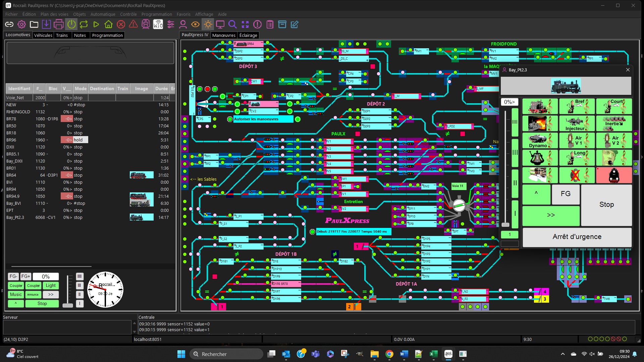Click the red warning triangle emergency icon
The height and width of the screenshot is (362, 644).
click(x=133, y=24)
